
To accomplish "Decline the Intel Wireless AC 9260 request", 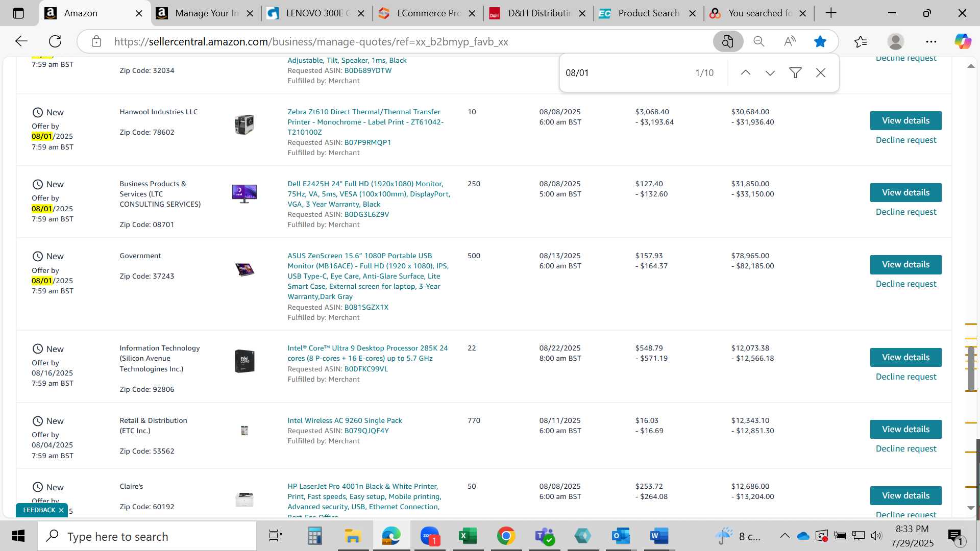I will coord(906,449).
